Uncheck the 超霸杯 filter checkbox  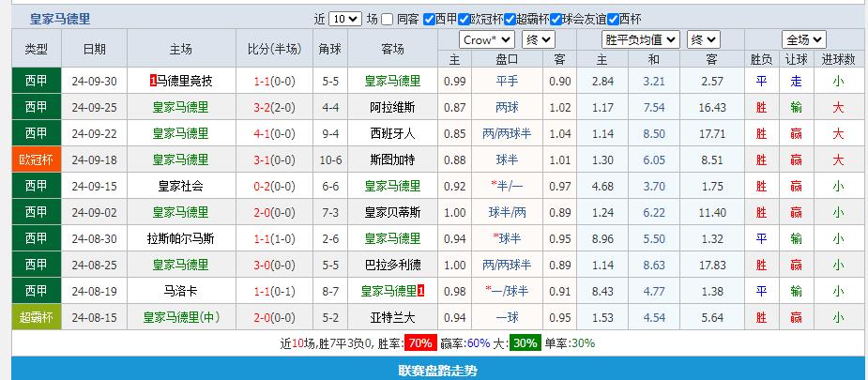tap(510, 19)
